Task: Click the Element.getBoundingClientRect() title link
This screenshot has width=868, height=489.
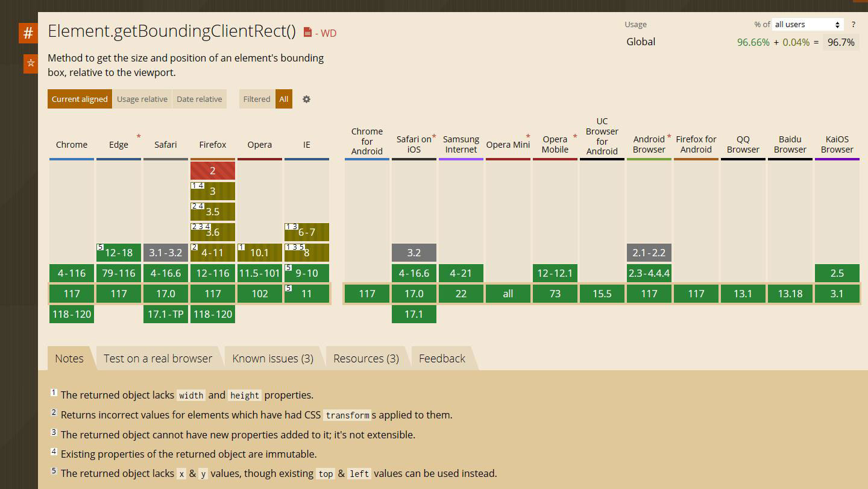Action: click(172, 31)
